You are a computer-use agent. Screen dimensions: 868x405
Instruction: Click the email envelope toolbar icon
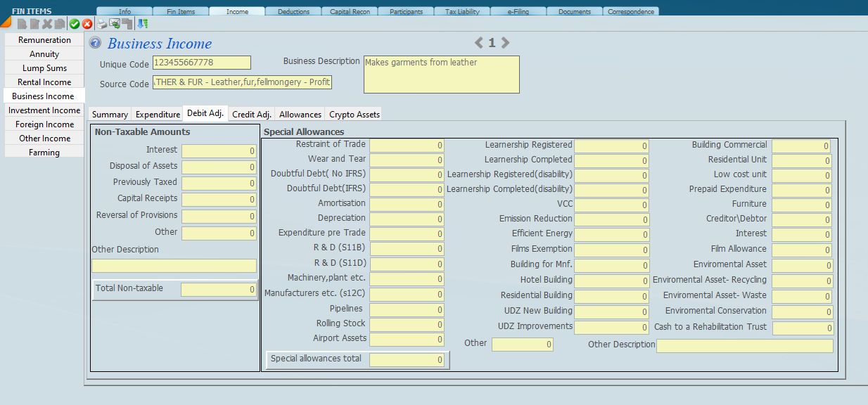[x=114, y=24]
